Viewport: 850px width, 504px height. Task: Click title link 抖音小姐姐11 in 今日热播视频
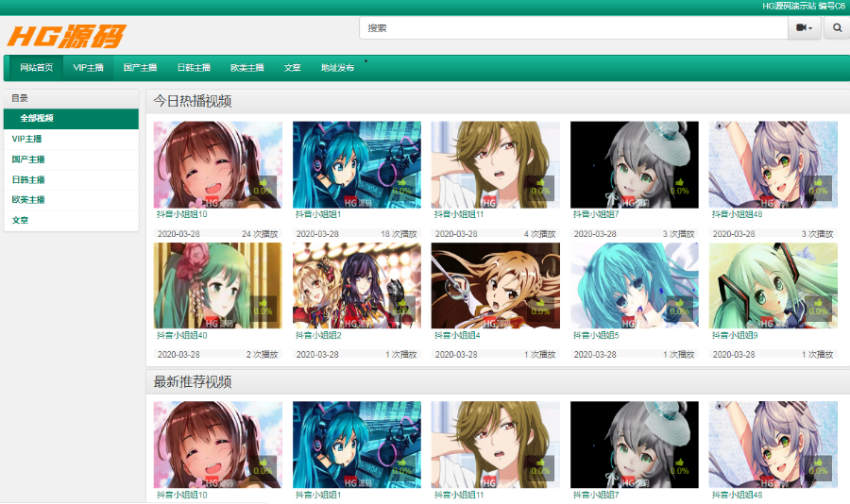pos(459,214)
